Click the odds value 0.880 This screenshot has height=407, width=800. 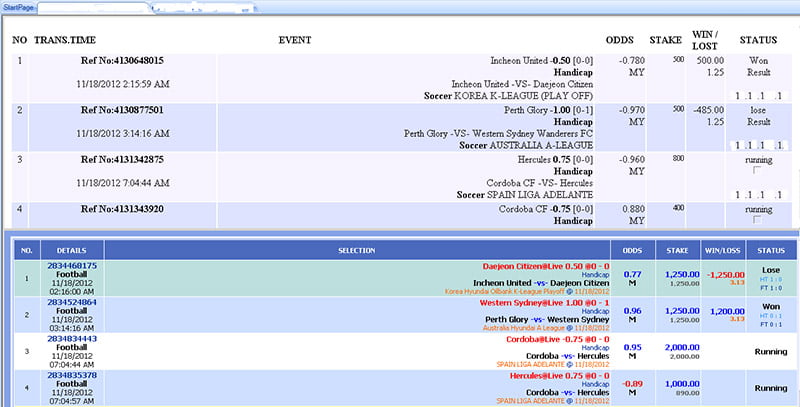point(633,209)
